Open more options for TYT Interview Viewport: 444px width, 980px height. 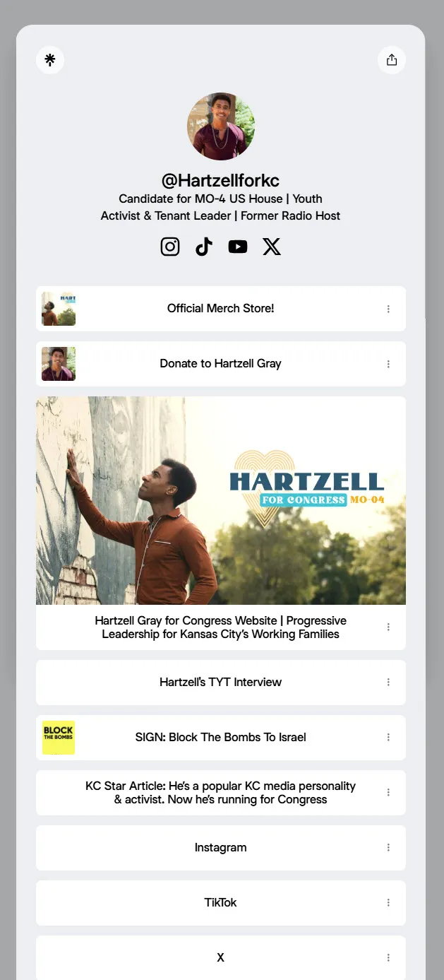(x=388, y=683)
